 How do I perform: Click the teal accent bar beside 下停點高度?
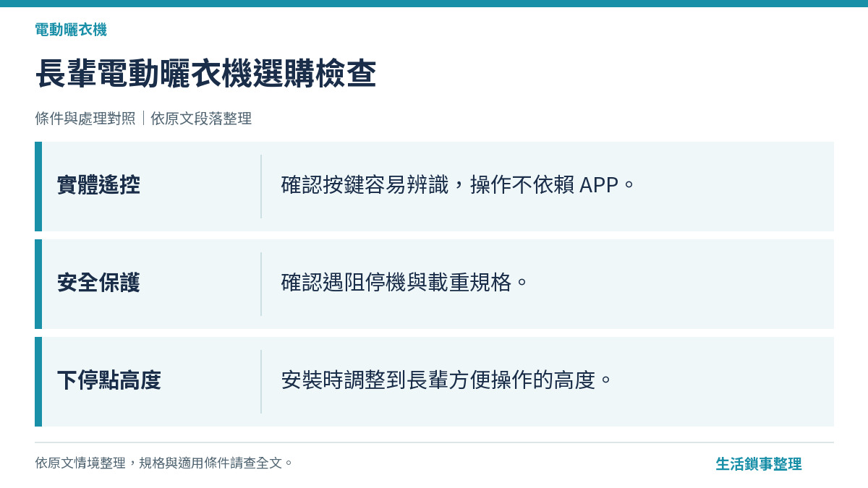tap(38, 382)
